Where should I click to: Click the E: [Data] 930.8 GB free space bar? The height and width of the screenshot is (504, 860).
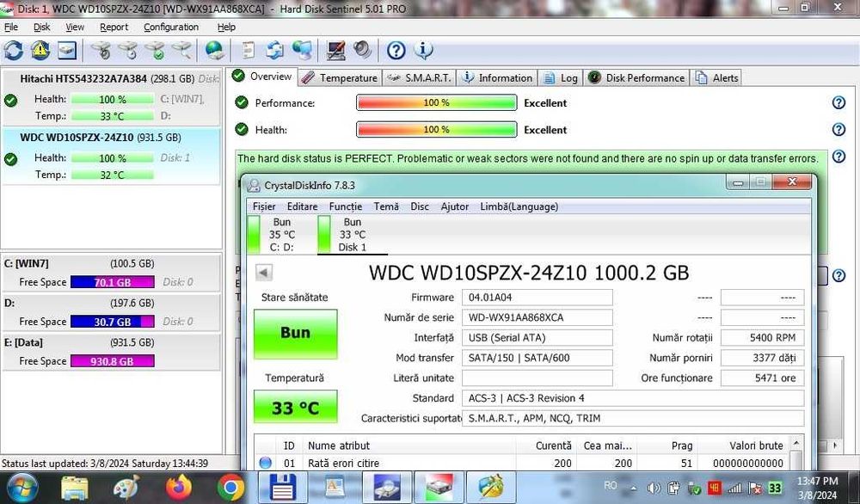point(113,361)
